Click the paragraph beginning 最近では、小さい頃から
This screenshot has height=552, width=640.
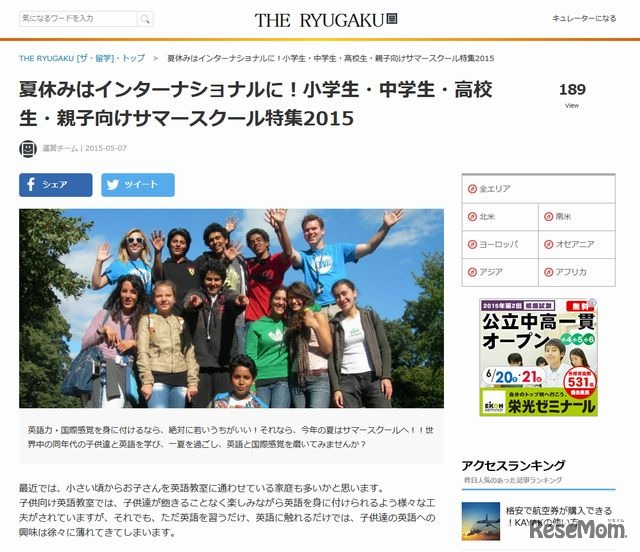tap(227, 510)
